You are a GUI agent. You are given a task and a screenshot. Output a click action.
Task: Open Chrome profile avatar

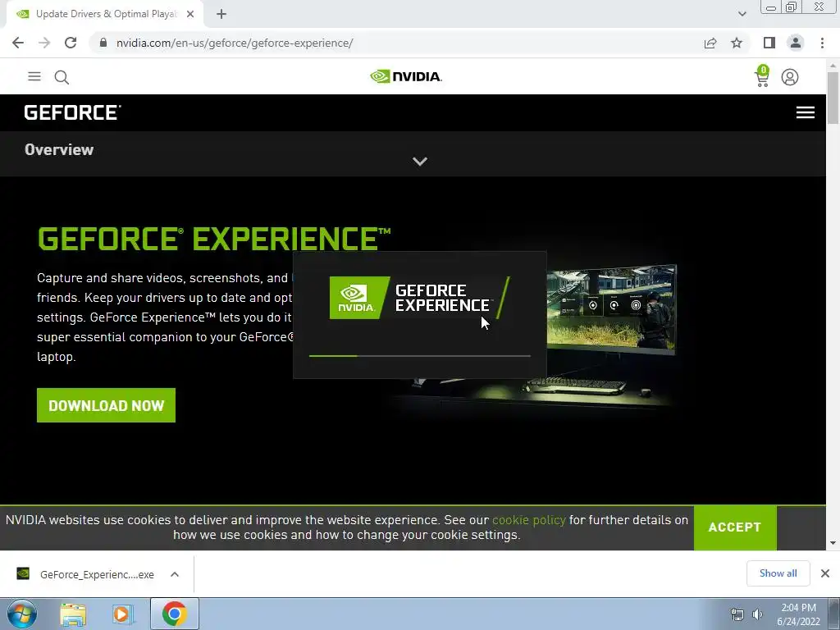796,43
